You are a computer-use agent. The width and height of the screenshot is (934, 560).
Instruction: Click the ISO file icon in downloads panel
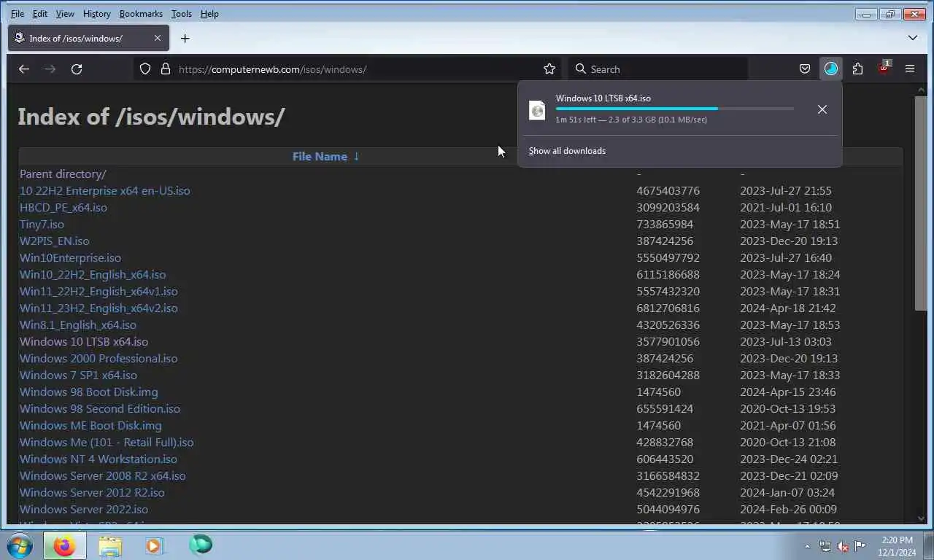pyautogui.click(x=537, y=110)
